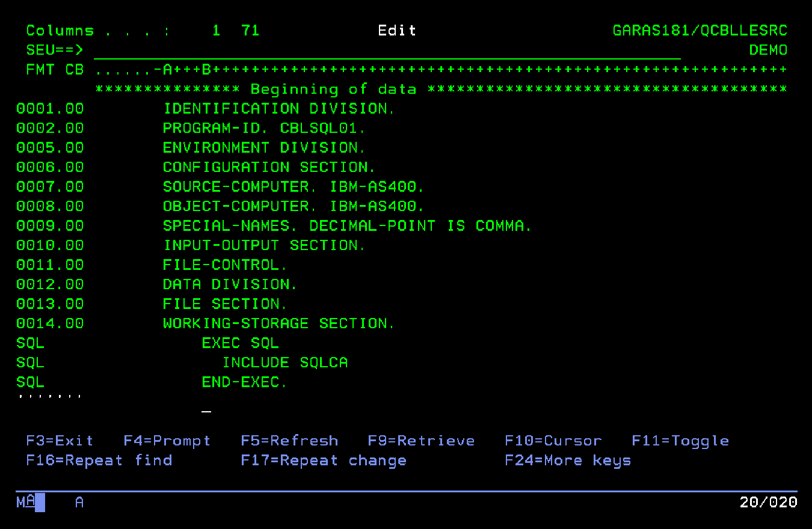Click the F3=Exit function key label
The image size is (812, 529).
(x=59, y=441)
